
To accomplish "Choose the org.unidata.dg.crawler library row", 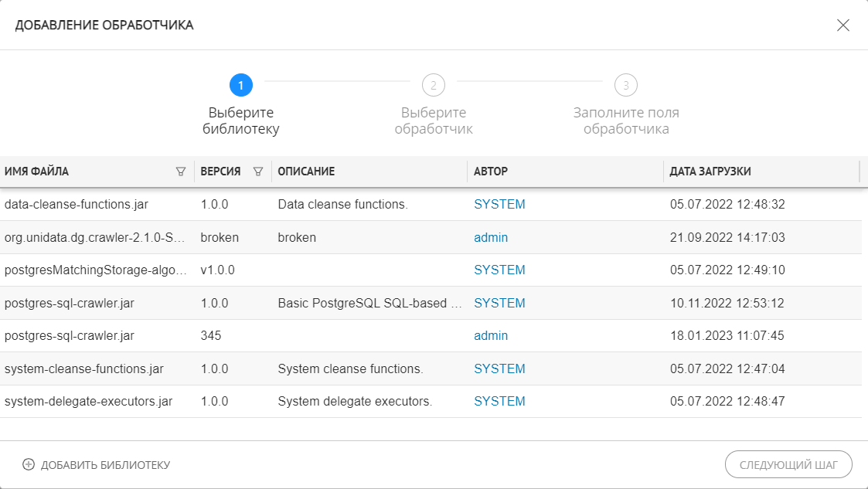I will click(95, 237).
